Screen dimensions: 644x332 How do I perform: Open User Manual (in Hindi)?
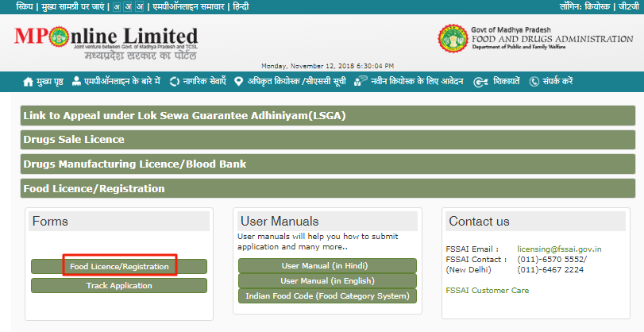(327, 266)
